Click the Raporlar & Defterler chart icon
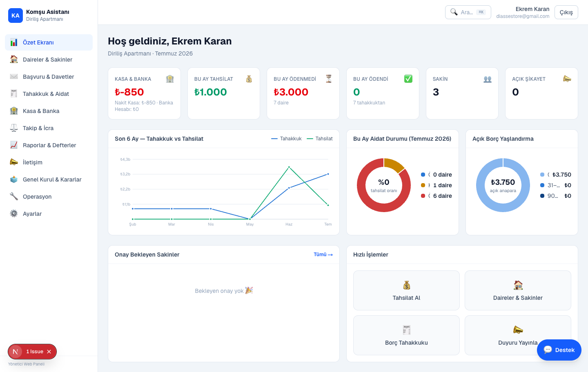 14,145
